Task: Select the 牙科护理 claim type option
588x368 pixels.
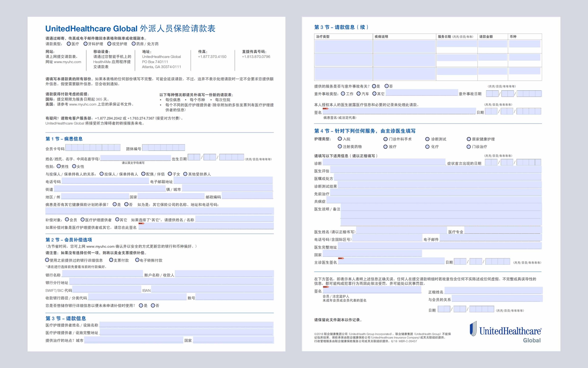Action: pos(86,44)
